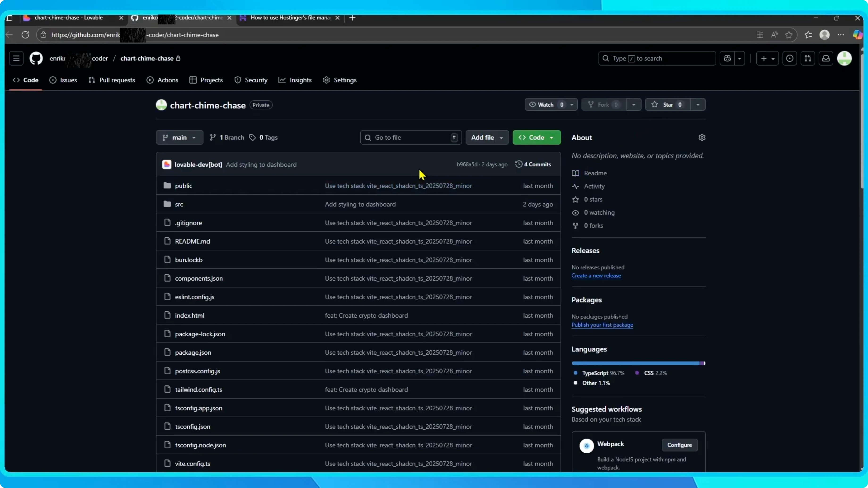This screenshot has height=488, width=868.
Task: Switch to the Insights tab
Action: pyautogui.click(x=295, y=80)
